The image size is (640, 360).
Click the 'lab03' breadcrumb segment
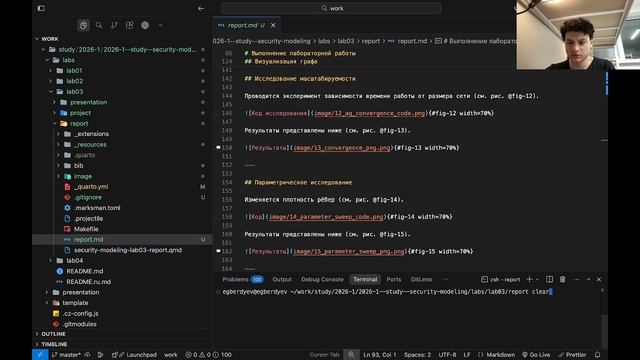point(346,41)
